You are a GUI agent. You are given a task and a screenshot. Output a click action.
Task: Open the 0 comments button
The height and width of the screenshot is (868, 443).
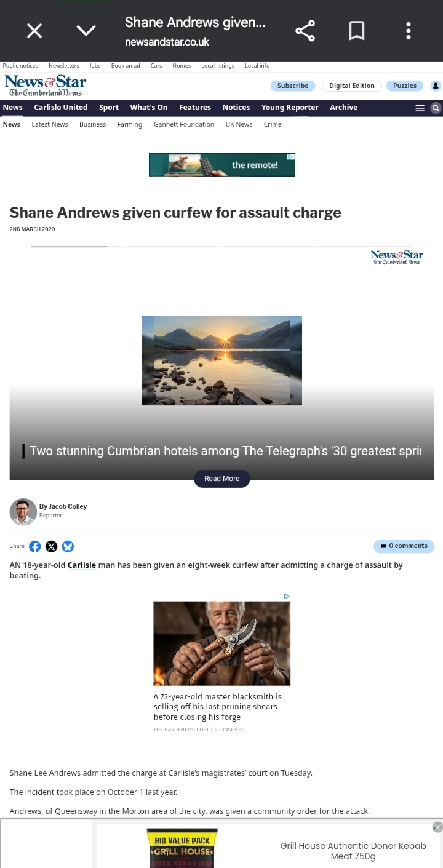coord(404,546)
